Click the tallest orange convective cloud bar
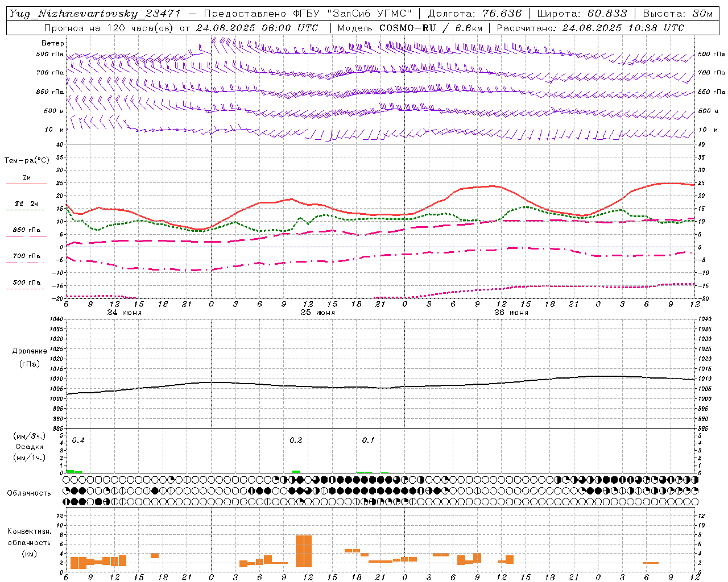This screenshot has height=582, width=728. 304,551
